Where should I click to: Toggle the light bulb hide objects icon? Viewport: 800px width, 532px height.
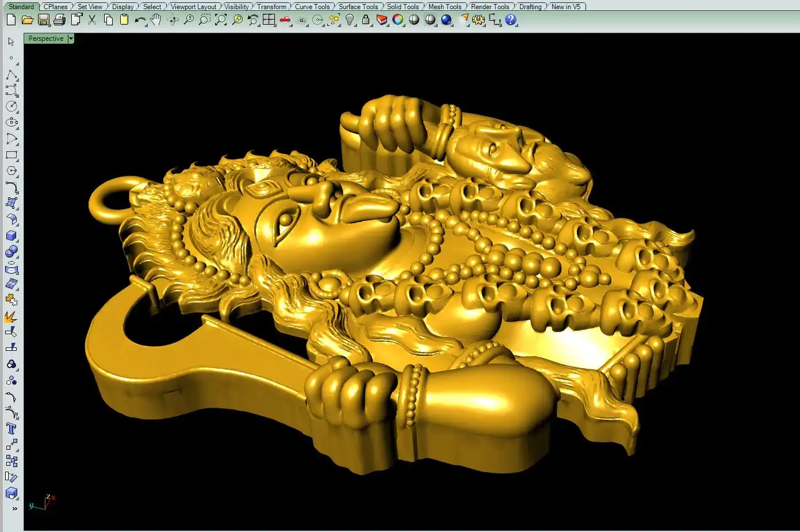click(x=350, y=20)
